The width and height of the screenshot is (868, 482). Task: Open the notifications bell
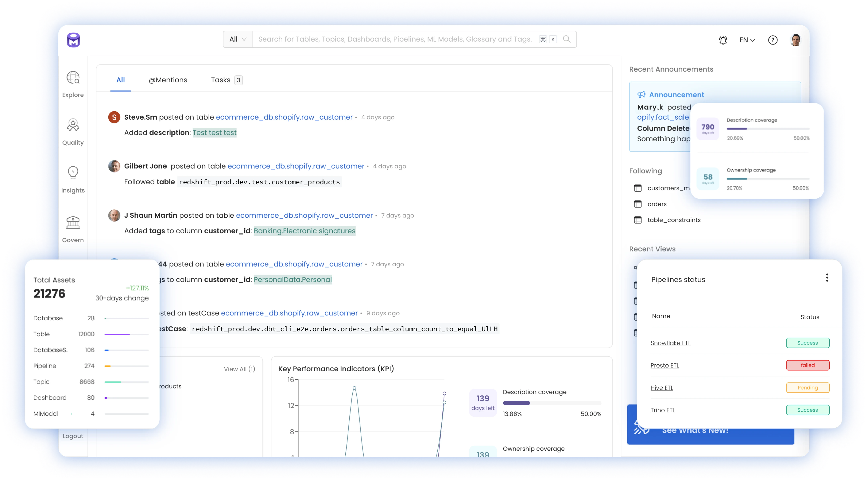point(723,40)
